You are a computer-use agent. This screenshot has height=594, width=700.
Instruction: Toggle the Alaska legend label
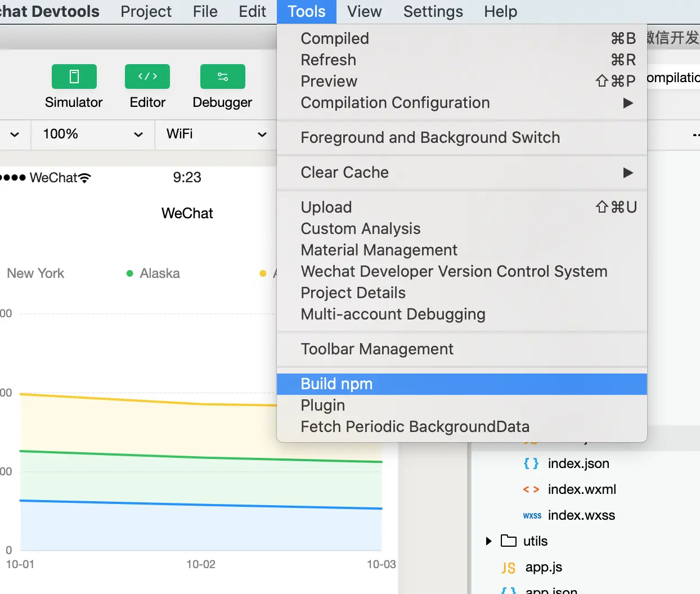click(x=160, y=273)
